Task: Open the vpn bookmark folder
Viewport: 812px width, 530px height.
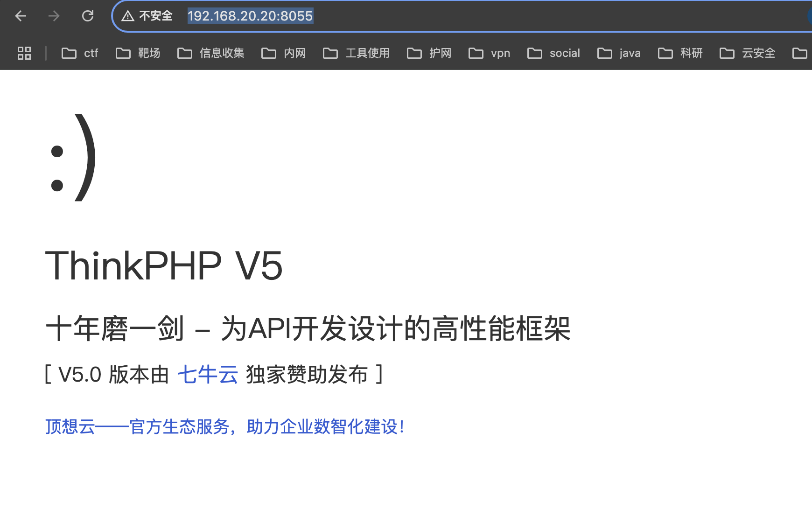Action: (x=490, y=53)
